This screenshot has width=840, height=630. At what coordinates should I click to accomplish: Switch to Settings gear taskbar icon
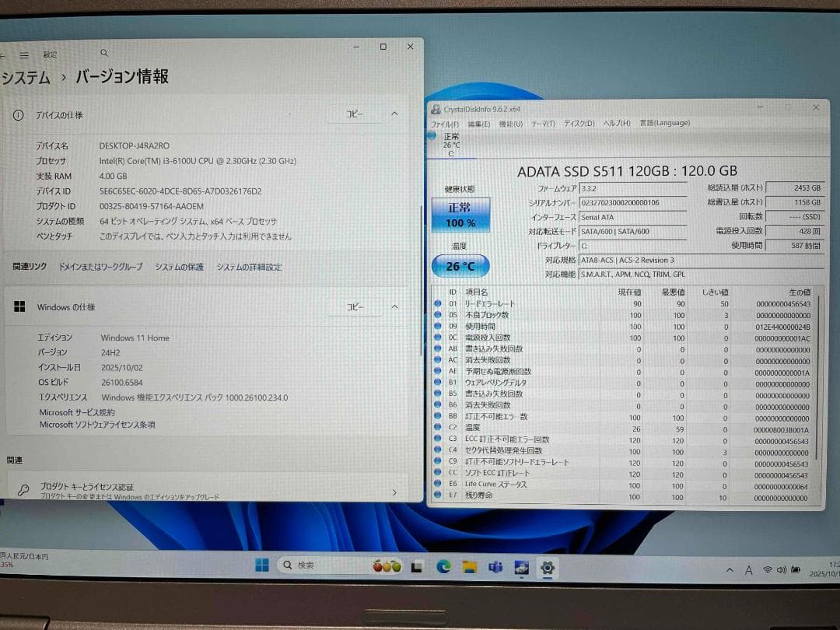(x=547, y=567)
